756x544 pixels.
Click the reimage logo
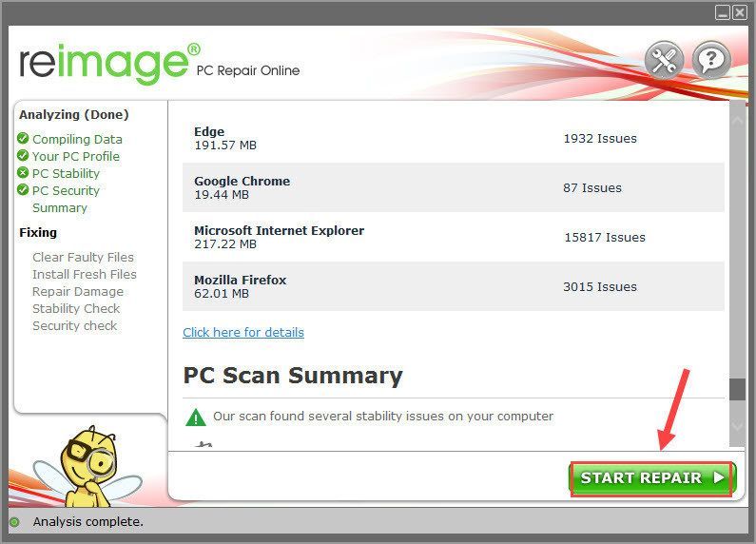tap(110, 63)
